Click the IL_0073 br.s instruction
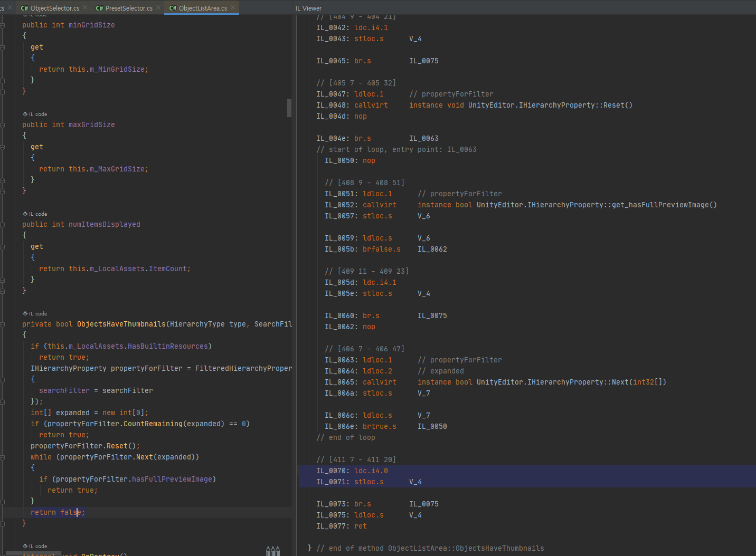The width and height of the screenshot is (756, 556). (377, 504)
